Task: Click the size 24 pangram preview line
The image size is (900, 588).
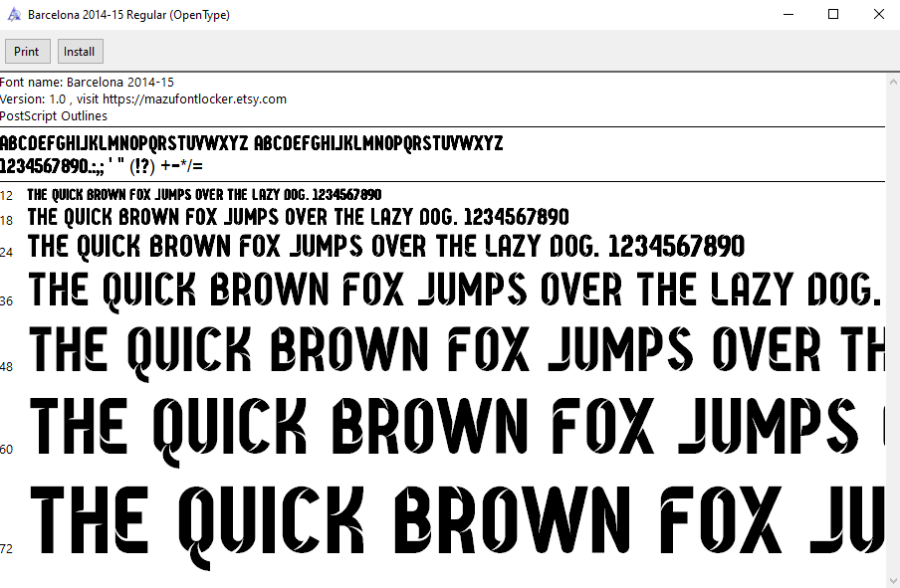Action: [386, 246]
